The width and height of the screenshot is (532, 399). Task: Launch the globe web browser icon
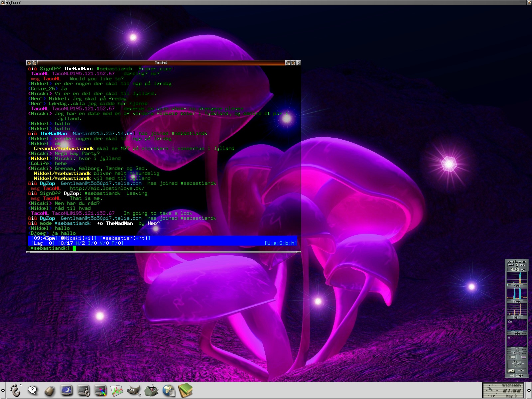click(169, 390)
